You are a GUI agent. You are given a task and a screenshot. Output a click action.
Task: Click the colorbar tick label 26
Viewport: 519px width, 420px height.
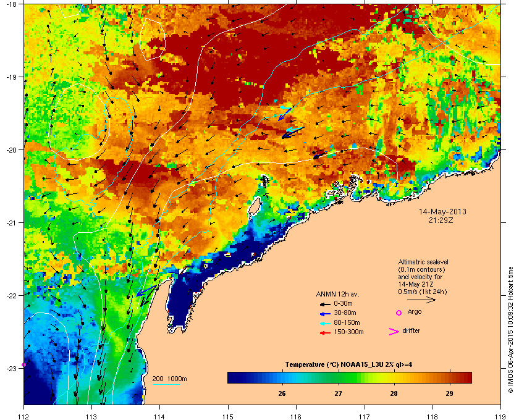tap(282, 394)
